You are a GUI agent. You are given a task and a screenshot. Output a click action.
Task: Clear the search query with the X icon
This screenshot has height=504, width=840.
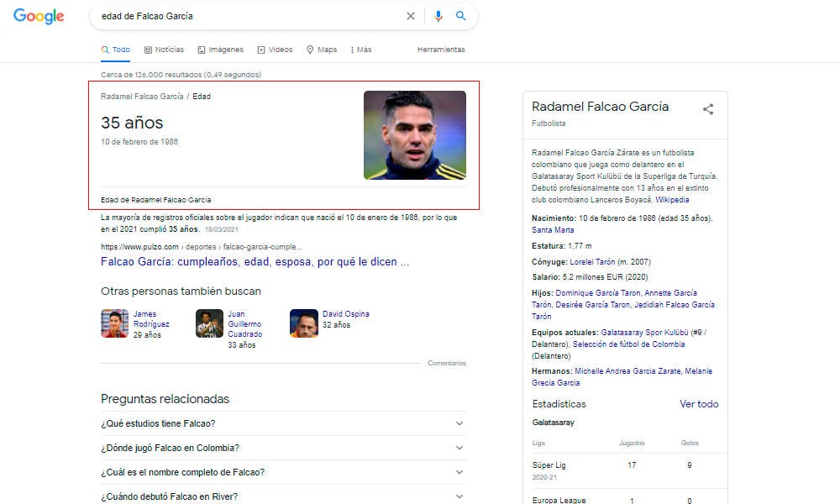[x=411, y=15]
